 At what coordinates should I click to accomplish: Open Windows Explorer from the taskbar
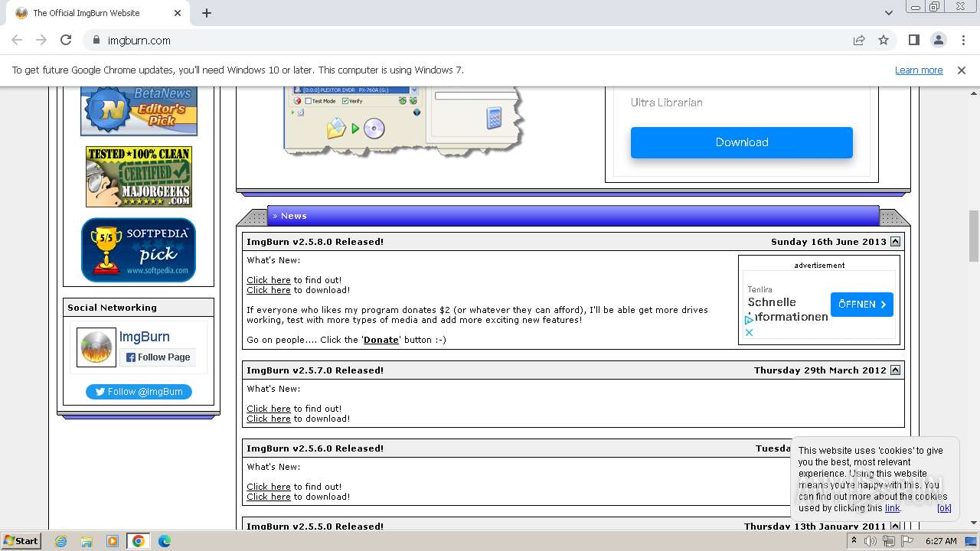(87, 541)
